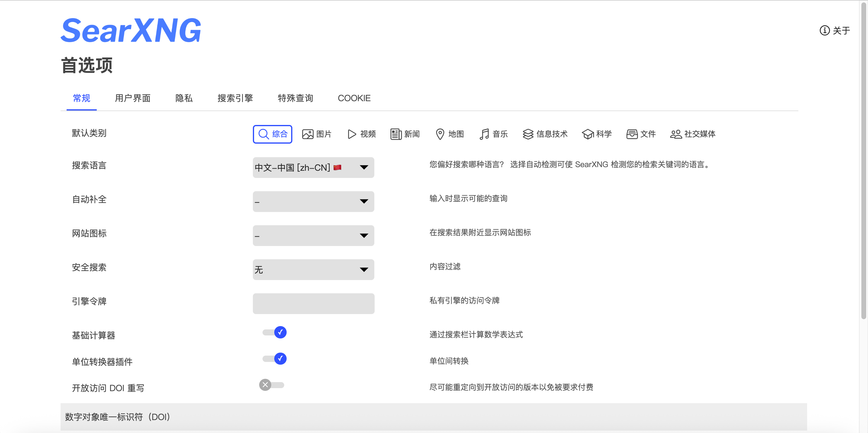Disable the 基础计算器 toggle
Viewport: 868px width, 433px height.
coord(274,332)
